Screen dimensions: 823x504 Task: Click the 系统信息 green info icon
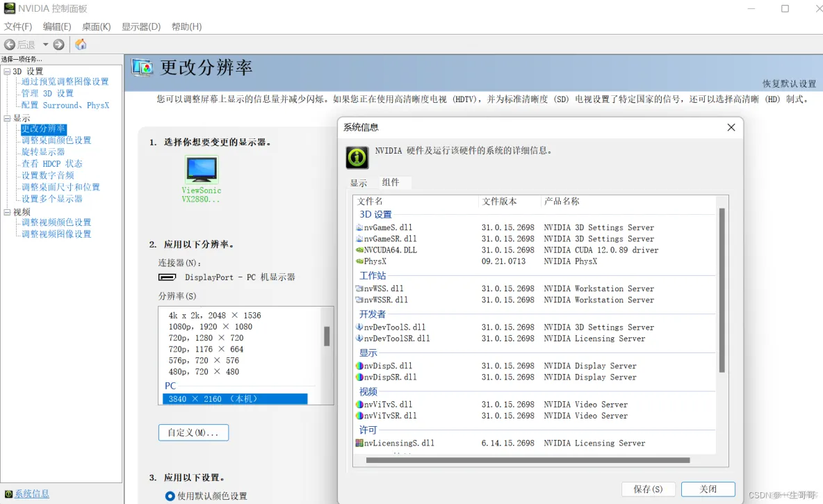click(357, 158)
